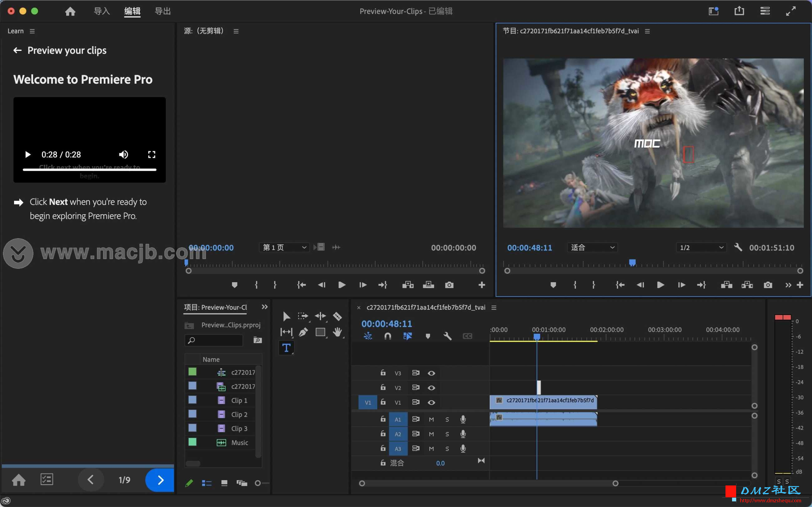812x507 pixels.
Task: Select the Slip tool
Action: click(286, 332)
